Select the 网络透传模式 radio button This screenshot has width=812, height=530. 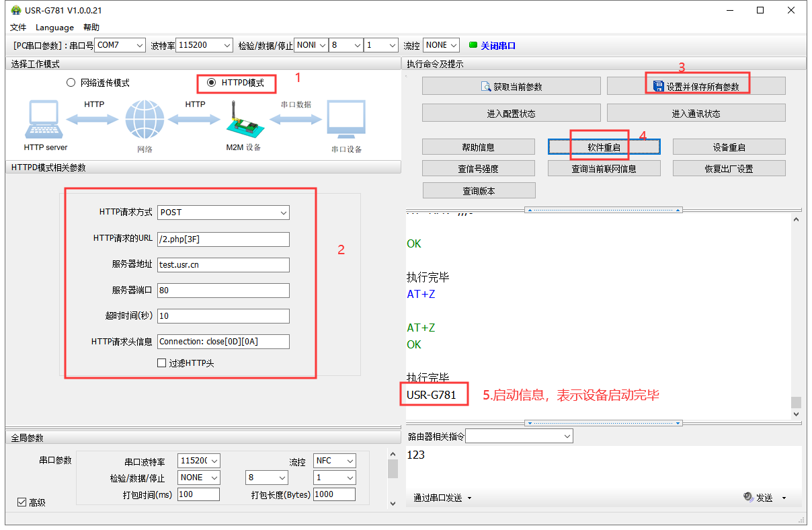click(x=71, y=83)
